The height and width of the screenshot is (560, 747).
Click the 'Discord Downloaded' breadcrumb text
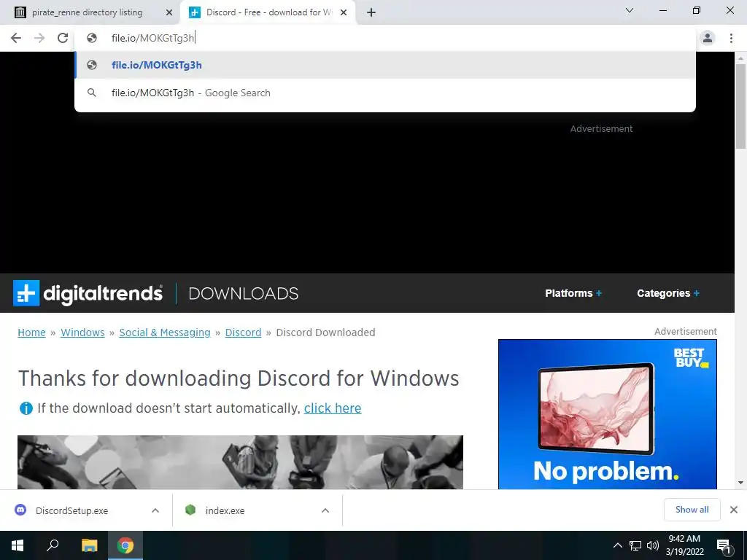click(326, 332)
